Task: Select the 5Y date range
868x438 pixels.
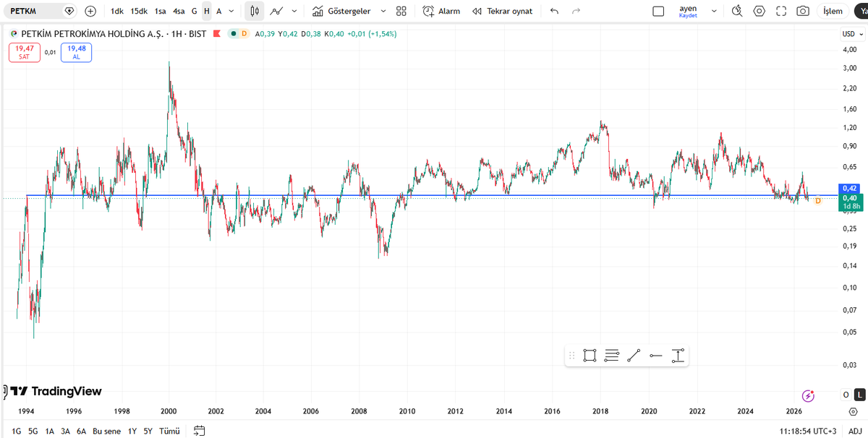Action: [x=148, y=431]
